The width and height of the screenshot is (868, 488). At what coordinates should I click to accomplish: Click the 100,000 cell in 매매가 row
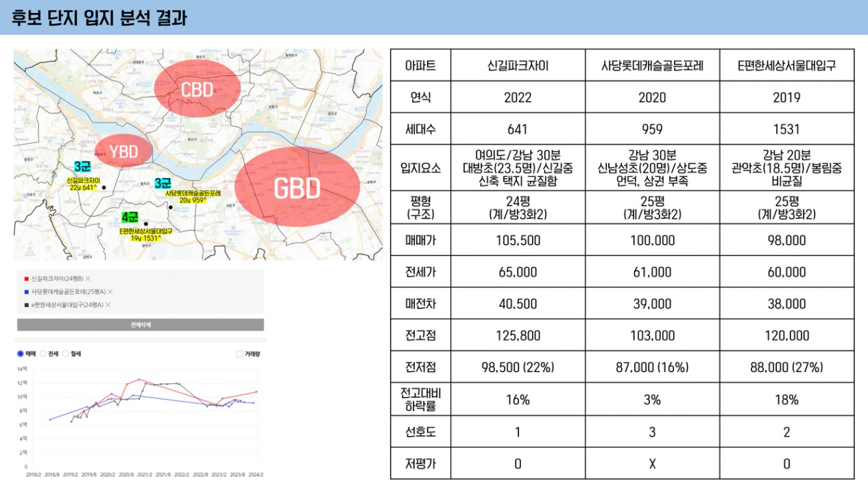click(x=652, y=240)
